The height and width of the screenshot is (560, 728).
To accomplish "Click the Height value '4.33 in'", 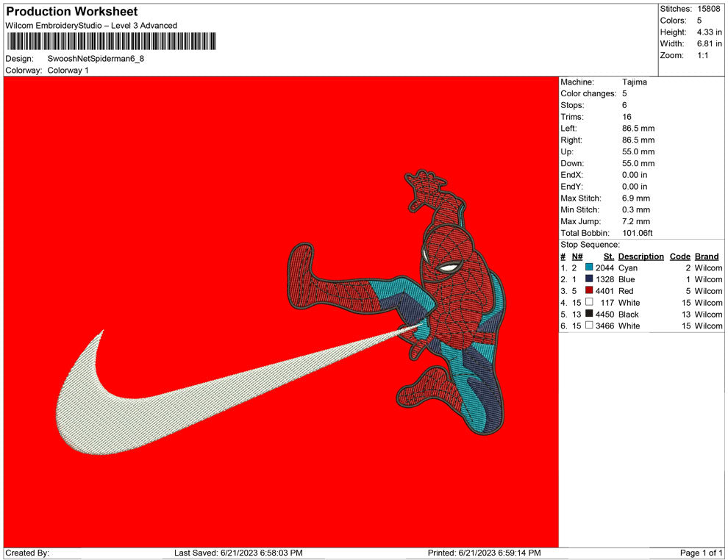I will tap(709, 32).
